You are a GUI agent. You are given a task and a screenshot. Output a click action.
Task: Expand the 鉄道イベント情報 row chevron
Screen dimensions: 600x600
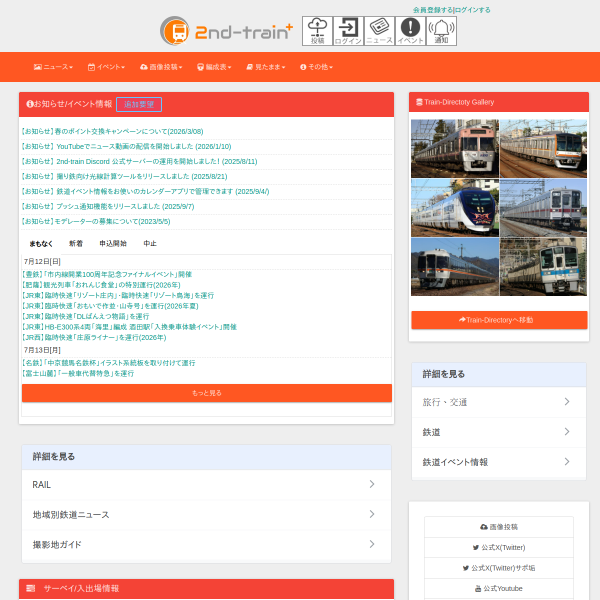(567, 462)
